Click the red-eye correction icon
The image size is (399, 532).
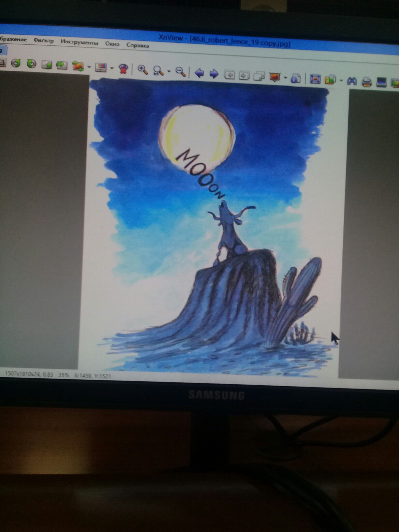coord(123,68)
